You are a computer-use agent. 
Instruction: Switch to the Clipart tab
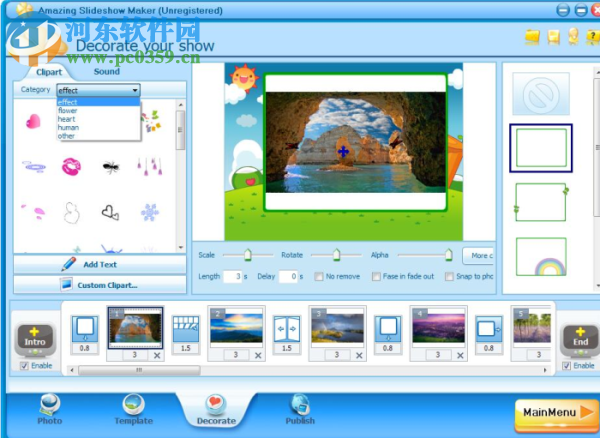49,72
